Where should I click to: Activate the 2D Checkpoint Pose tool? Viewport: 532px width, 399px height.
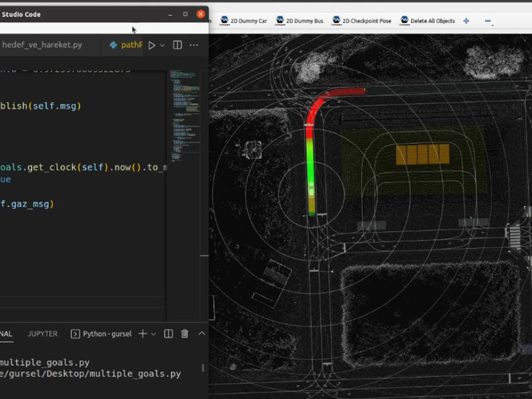coord(362,21)
